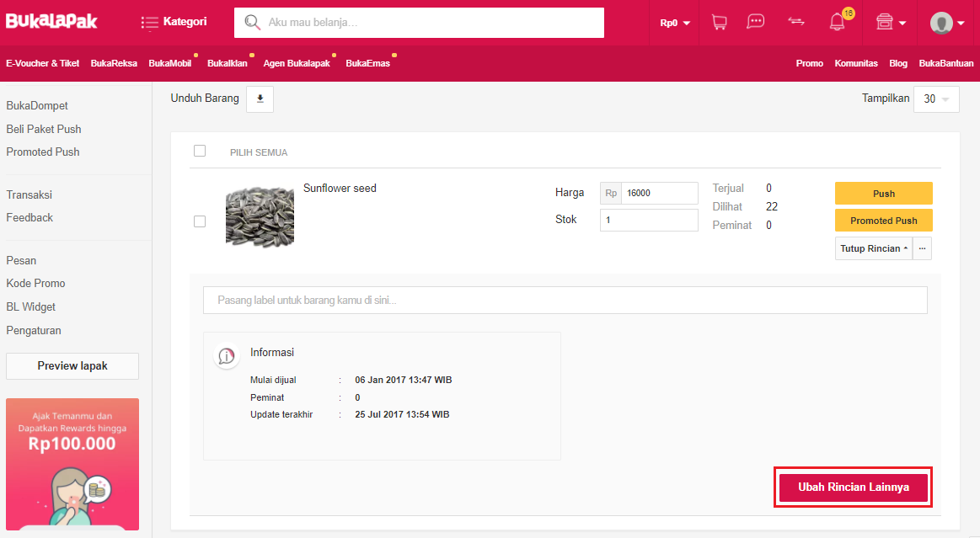Open the Sunflower seed product thumbnail

[260, 218]
